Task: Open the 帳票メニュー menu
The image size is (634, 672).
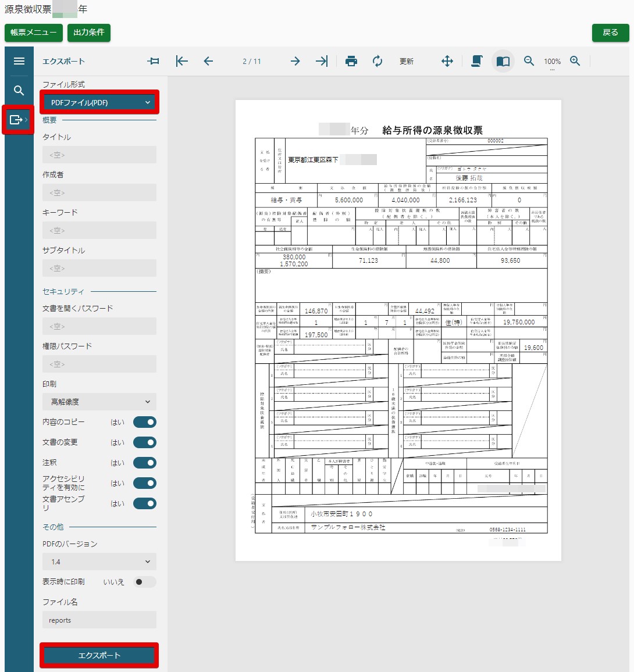Action: [x=34, y=33]
